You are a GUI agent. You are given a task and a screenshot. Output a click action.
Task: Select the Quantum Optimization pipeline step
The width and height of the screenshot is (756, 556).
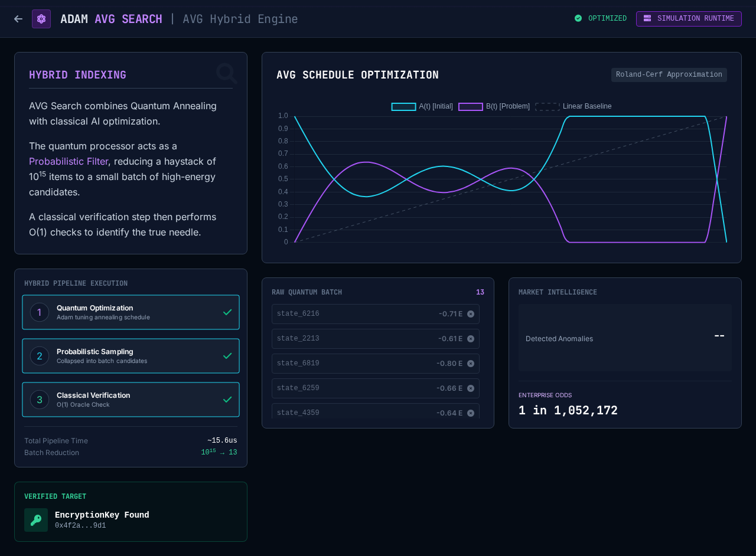click(x=131, y=312)
